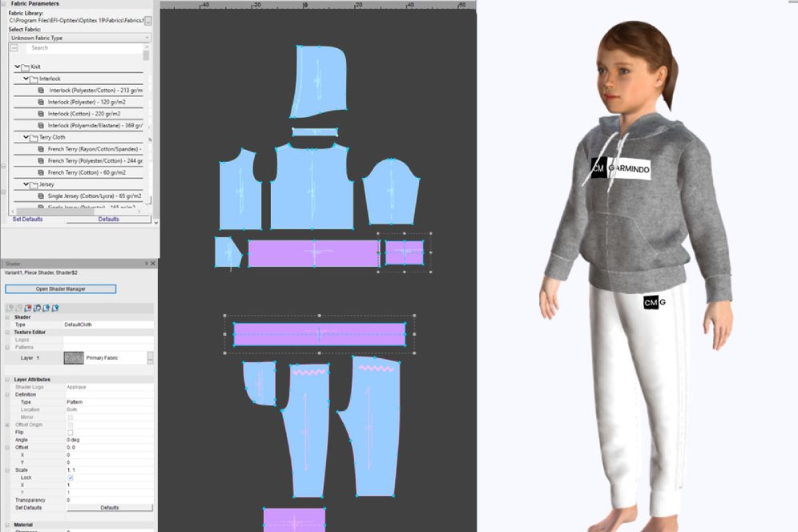This screenshot has width=798, height=532.
Task: Open the Unknown Fabric Type dropdown
Action: (x=79, y=38)
